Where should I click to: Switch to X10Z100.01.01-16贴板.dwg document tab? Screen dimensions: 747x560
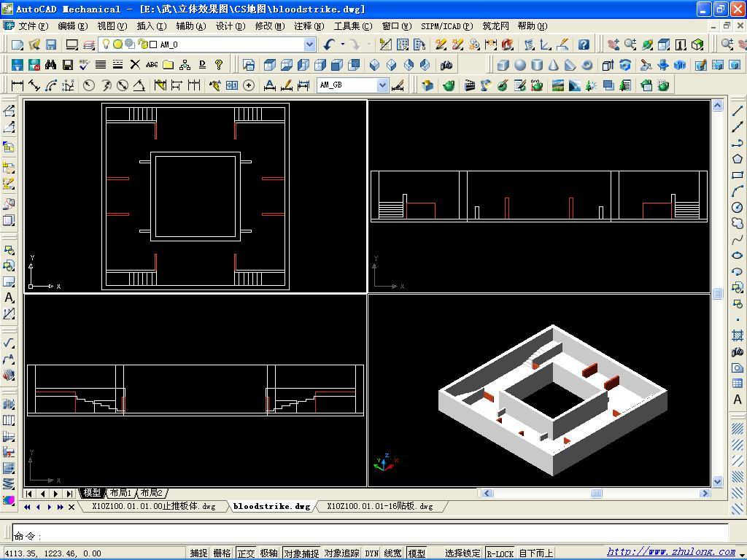click(380, 506)
